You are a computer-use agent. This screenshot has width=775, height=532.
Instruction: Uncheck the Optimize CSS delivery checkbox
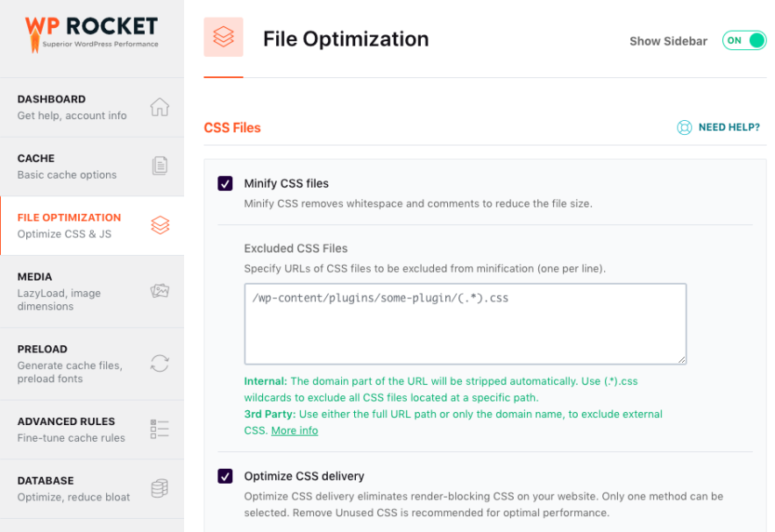[225, 476]
